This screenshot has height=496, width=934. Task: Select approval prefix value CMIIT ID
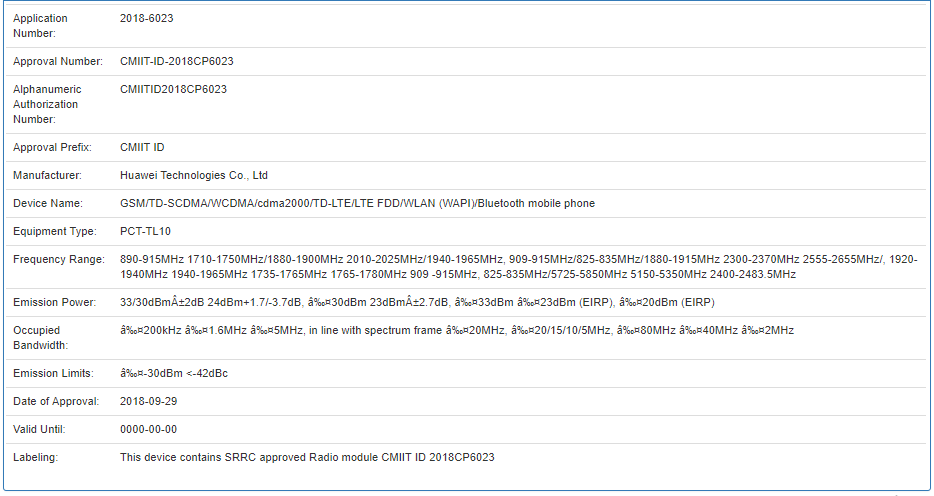pyautogui.click(x=142, y=147)
